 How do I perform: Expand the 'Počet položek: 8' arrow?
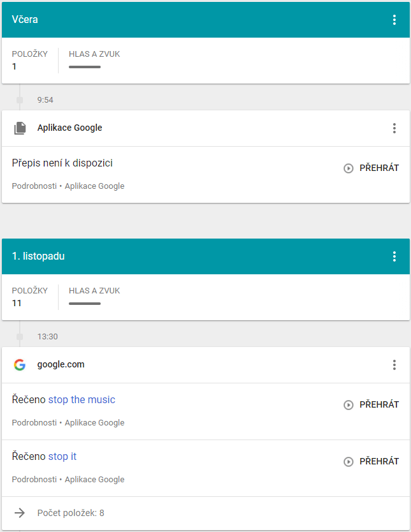pyautogui.click(x=20, y=513)
